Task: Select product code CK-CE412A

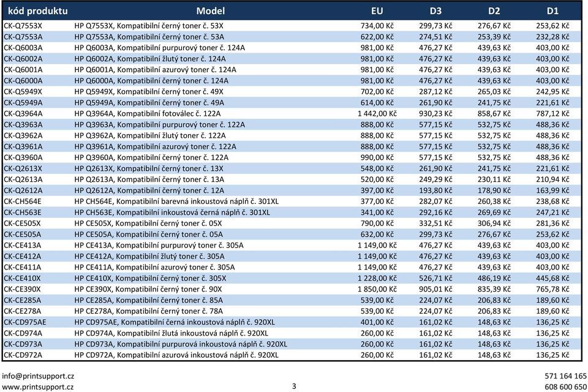Action: [23, 256]
